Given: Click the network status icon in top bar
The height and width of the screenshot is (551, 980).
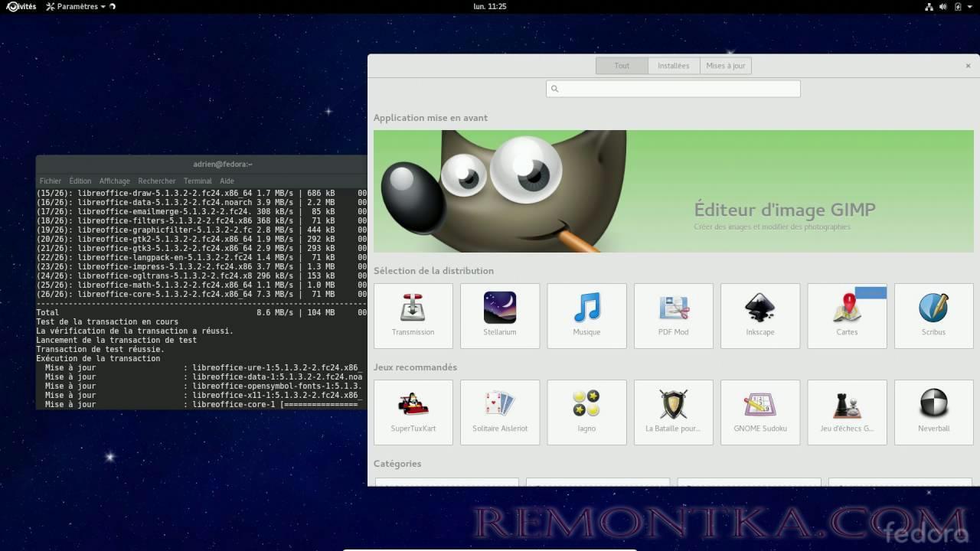Looking at the screenshot, I should (929, 6).
